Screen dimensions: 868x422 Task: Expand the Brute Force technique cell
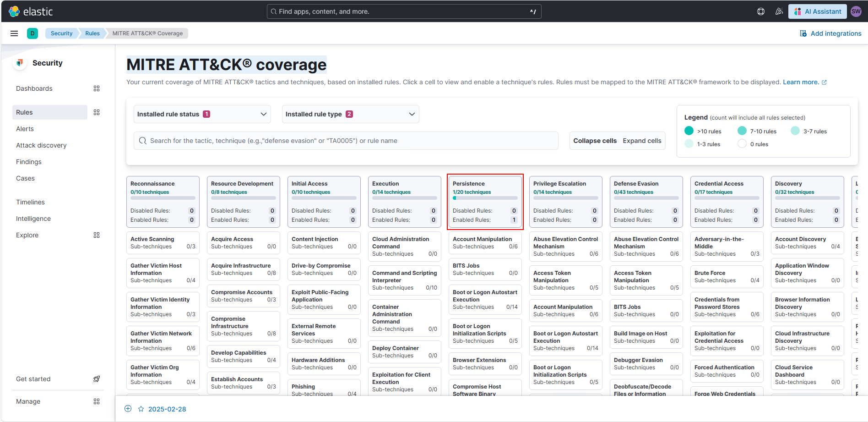(x=727, y=277)
